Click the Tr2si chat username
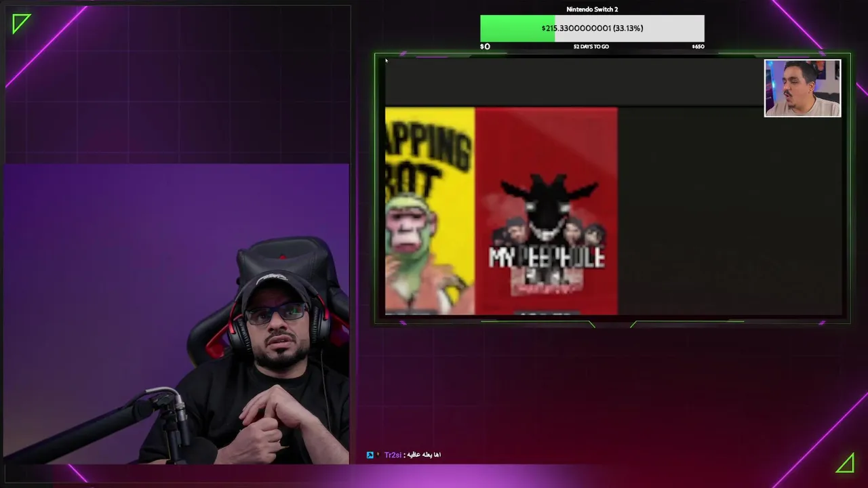 (393, 455)
